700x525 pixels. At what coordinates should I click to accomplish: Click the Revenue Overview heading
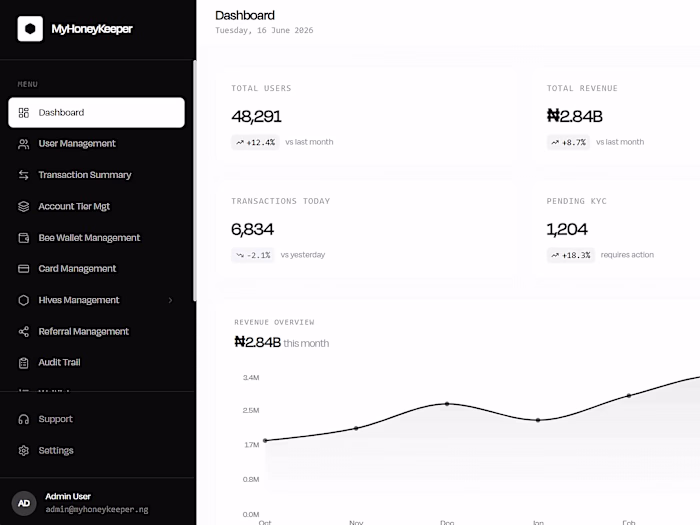coord(275,322)
